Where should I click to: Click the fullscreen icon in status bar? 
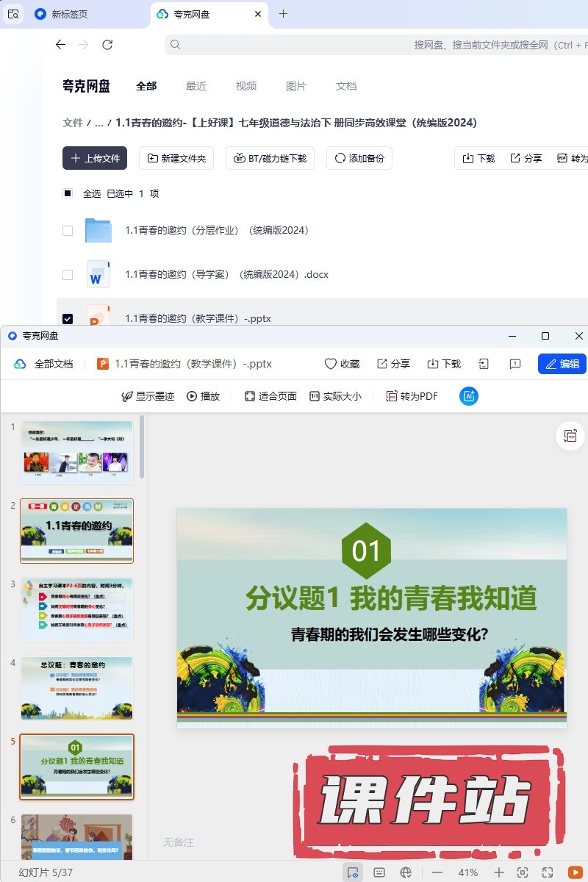click(548, 872)
